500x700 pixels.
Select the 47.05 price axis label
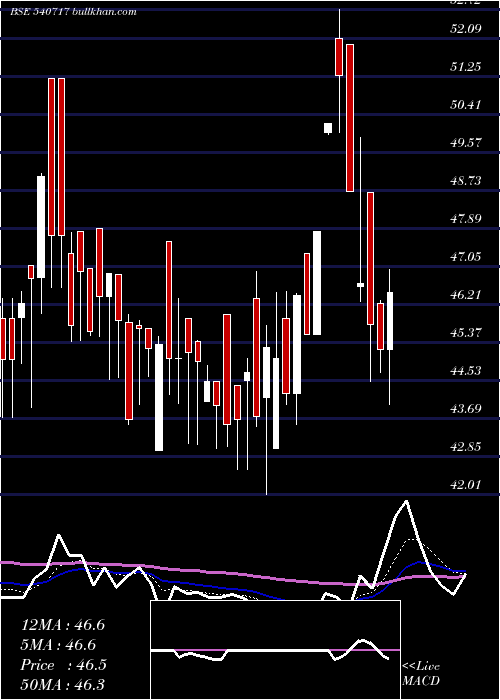(466, 257)
